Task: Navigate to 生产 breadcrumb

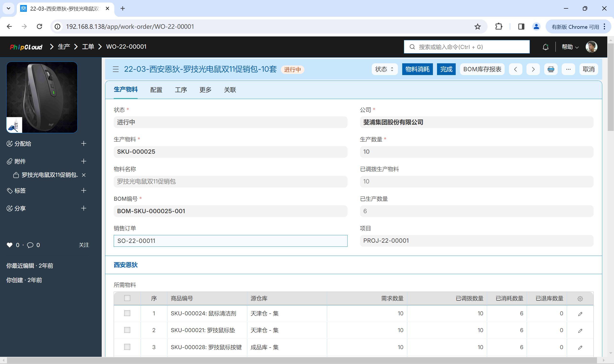Action: click(64, 47)
